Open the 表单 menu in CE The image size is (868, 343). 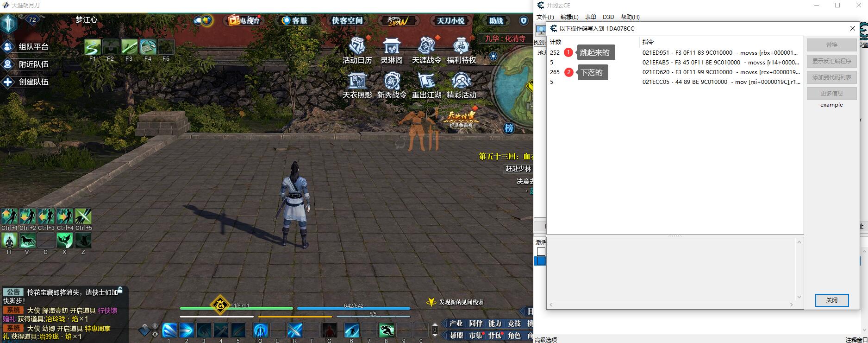pyautogui.click(x=591, y=17)
